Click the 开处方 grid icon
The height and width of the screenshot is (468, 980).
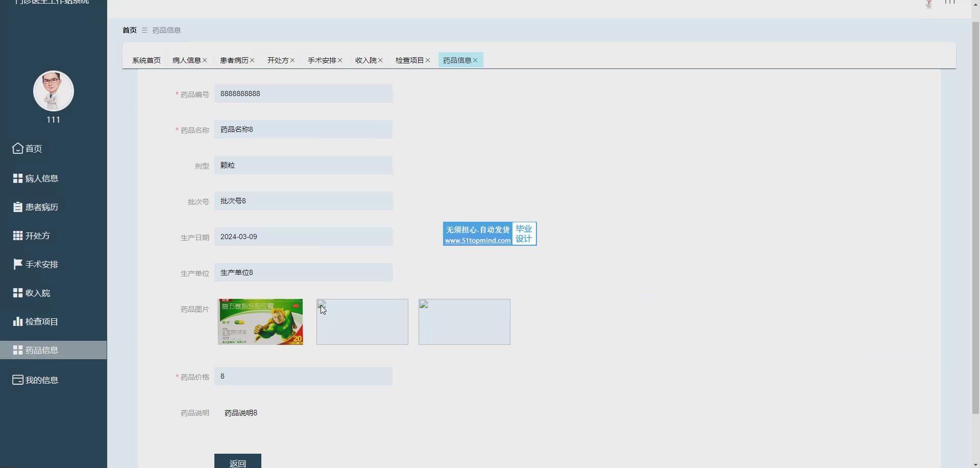point(18,236)
